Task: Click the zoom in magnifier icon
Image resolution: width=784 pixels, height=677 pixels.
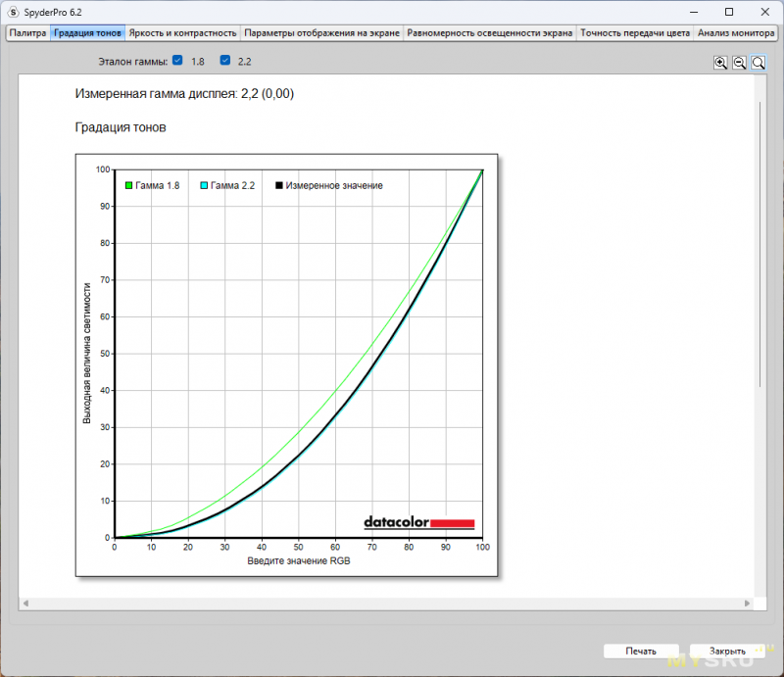Action: coord(721,63)
